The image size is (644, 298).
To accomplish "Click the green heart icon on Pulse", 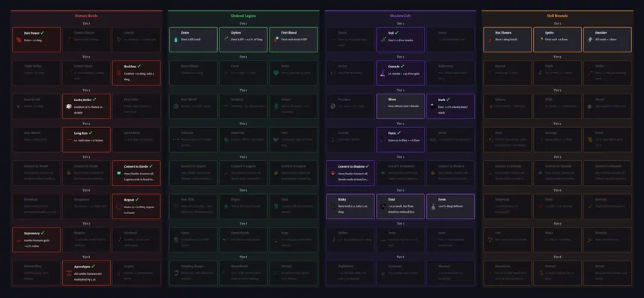I will (276, 73).
